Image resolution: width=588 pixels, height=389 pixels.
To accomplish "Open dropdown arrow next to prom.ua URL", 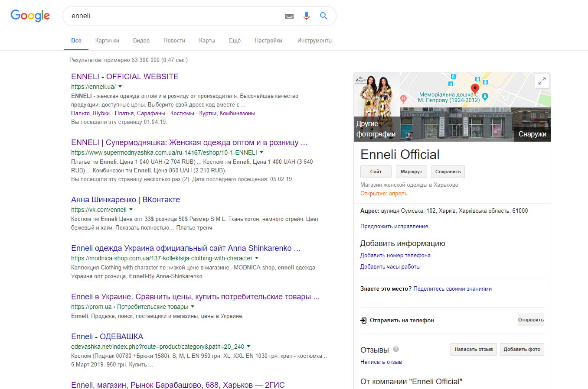I will pyautogui.click(x=193, y=307).
